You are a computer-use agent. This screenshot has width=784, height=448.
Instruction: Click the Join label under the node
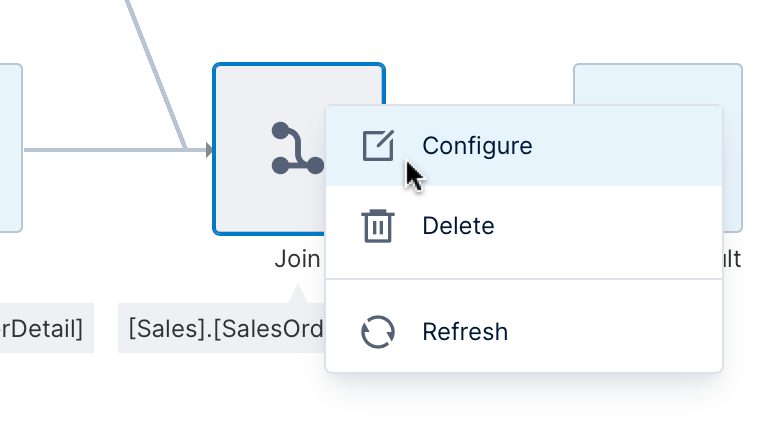click(x=297, y=259)
